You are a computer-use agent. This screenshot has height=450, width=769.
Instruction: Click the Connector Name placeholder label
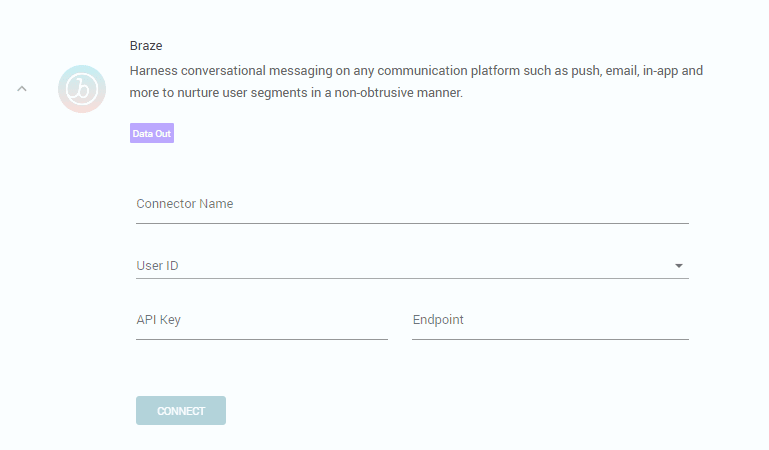coord(185,204)
